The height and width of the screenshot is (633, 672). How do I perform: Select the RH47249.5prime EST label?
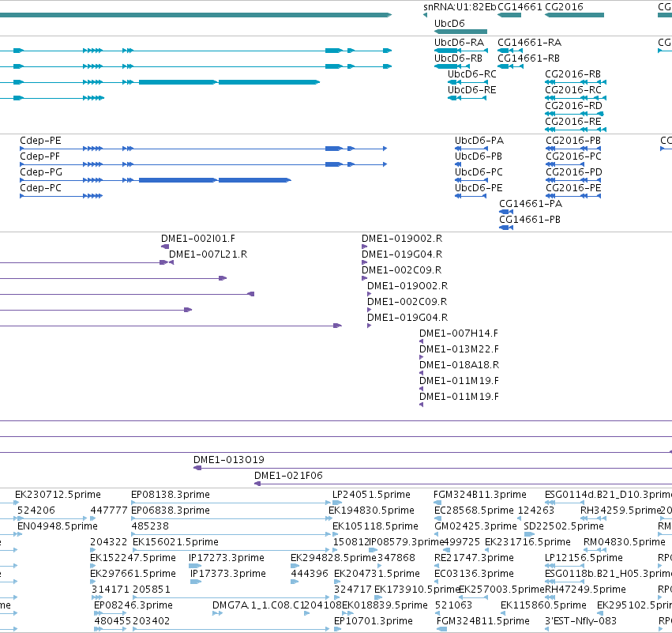[x=585, y=590]
